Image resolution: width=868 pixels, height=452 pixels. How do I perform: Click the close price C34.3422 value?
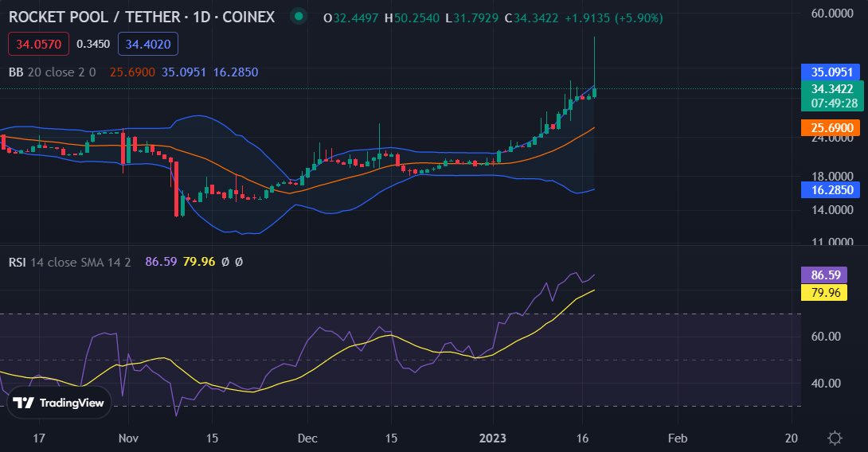click(x=531, y=18)
